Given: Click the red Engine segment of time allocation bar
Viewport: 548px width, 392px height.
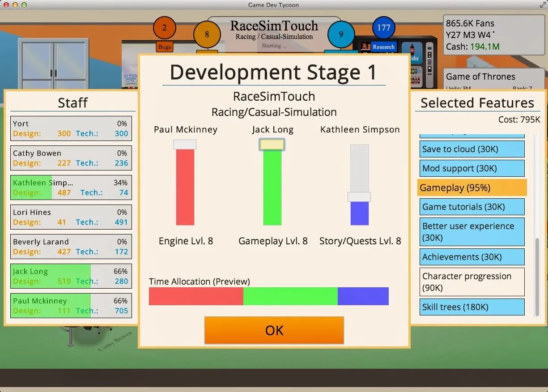Looking at the screenshot, I should click(x=196, y=296).
